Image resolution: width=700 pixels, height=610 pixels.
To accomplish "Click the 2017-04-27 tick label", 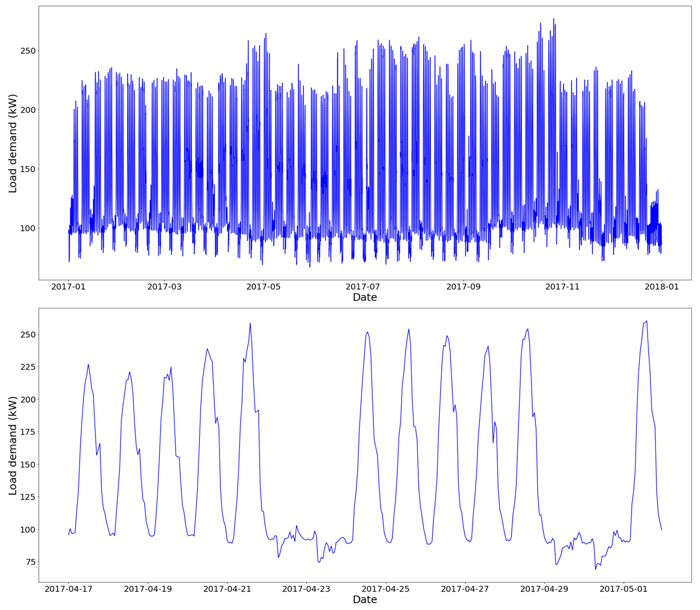I will [465, 589].
